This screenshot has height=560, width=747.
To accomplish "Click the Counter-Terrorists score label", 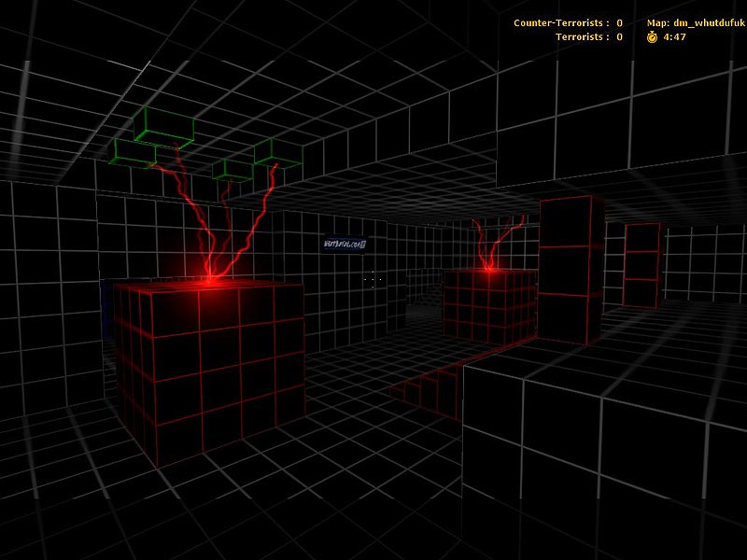I will click(x=561, y=22).
